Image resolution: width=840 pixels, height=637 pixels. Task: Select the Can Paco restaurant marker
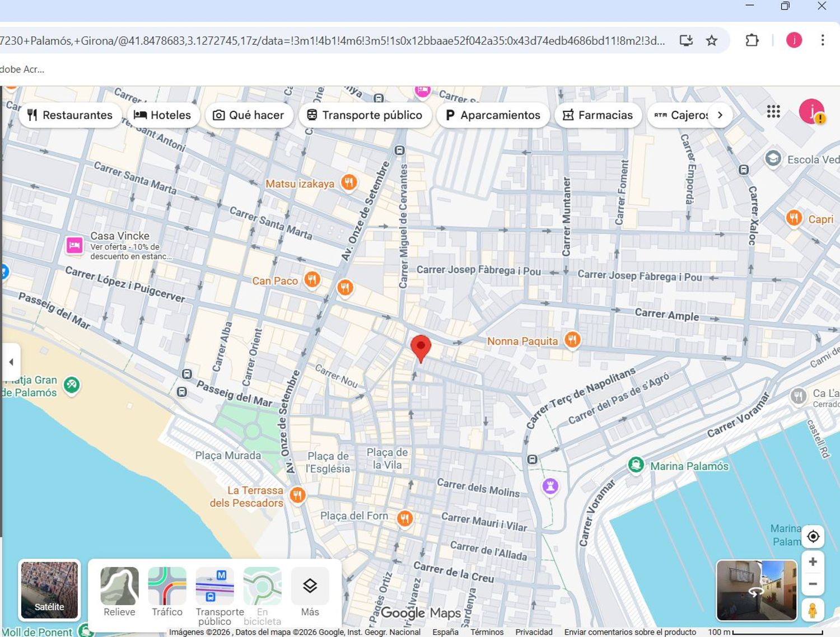(x=312, y=279)
